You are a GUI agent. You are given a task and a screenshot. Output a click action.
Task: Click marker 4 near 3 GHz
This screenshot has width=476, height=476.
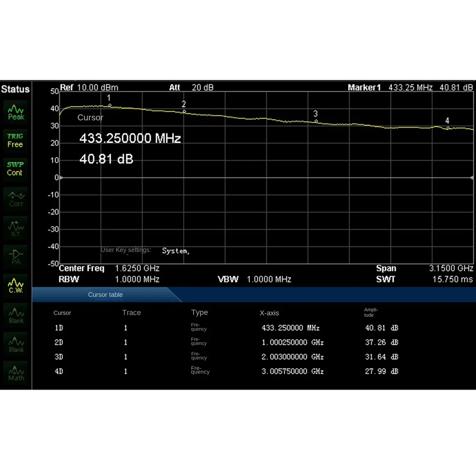click(x=447, y=128)
